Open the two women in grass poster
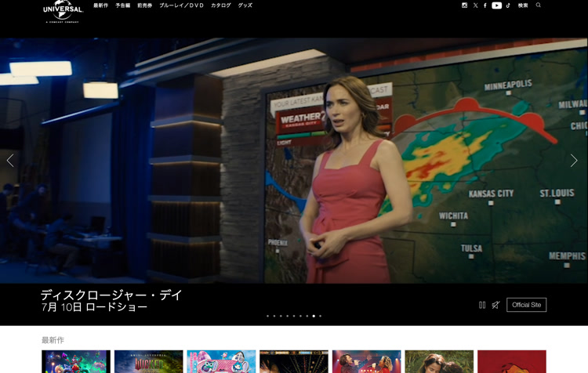The width and height of the screenshot is (588, 373). point(439,361)
